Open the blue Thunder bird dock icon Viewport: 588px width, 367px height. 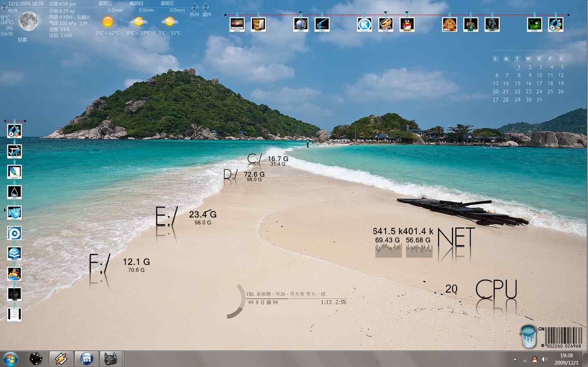pos(322,24)
